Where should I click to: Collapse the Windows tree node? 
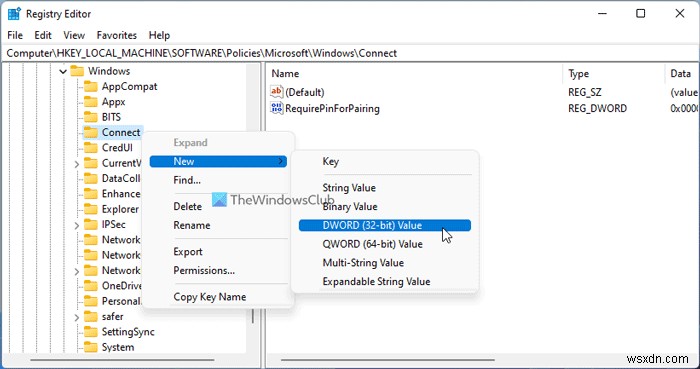point(63,71)
